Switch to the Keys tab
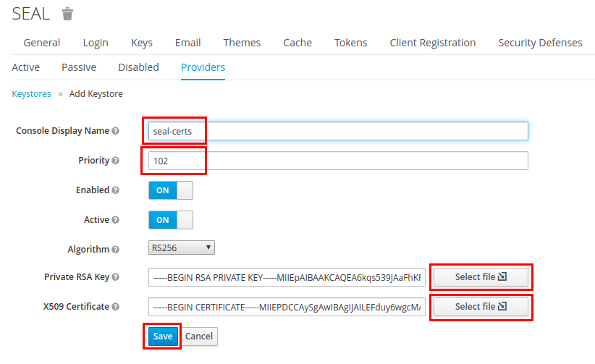The height and width of the screenshot is (364, 595). pyautogui.click(x=142, y=43)
